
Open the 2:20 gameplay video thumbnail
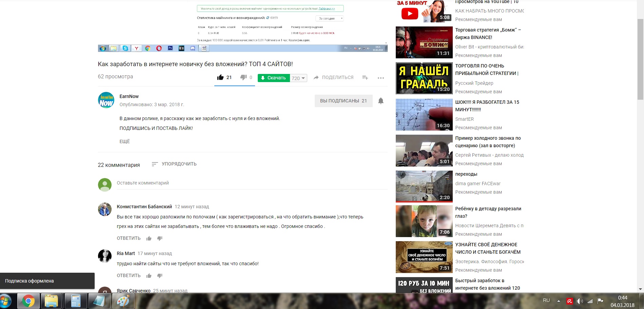(x=424, y=187)
